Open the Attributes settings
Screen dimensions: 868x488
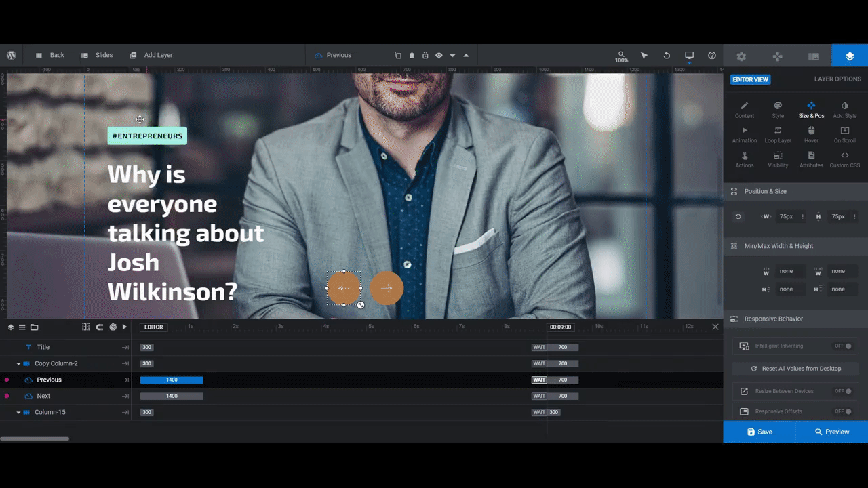coord(811,160)
